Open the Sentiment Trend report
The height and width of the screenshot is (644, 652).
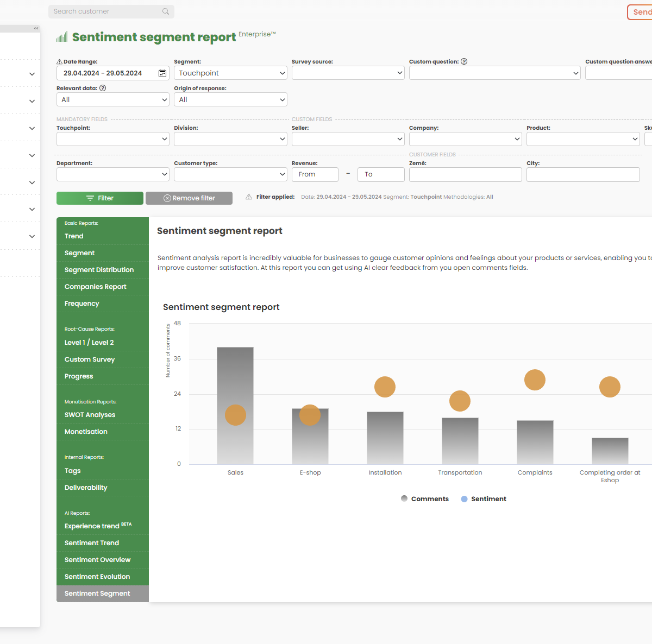[91, 542]
